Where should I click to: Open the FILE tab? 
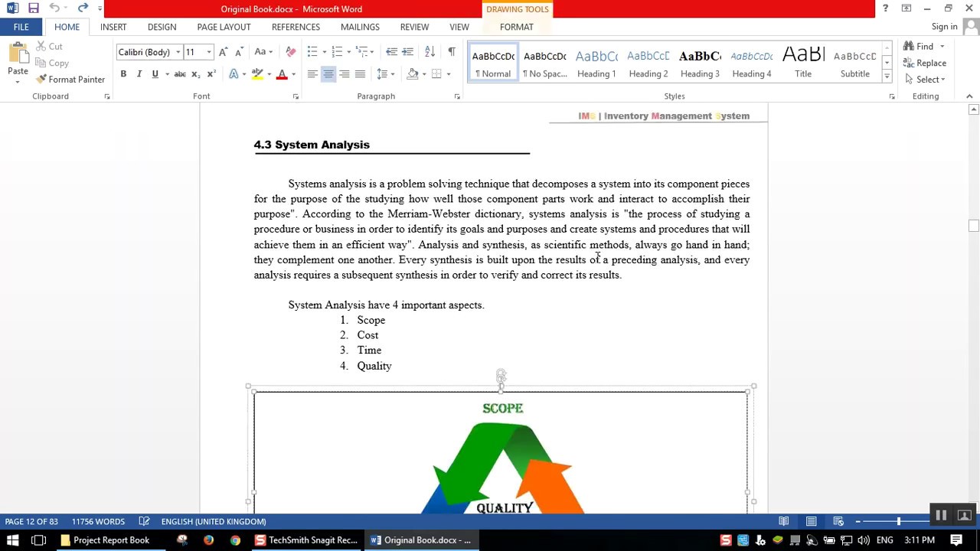pos(21,27)
